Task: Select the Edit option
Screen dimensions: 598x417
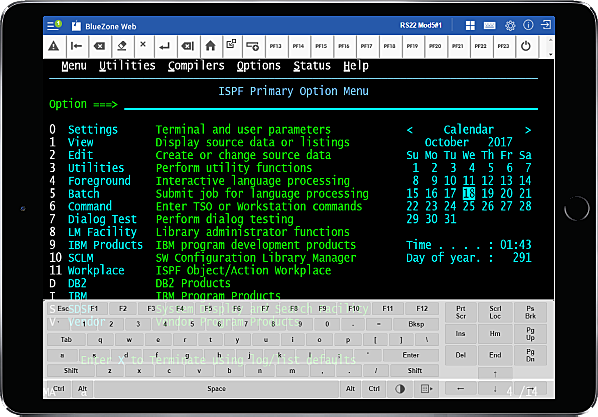Action: 80,155
